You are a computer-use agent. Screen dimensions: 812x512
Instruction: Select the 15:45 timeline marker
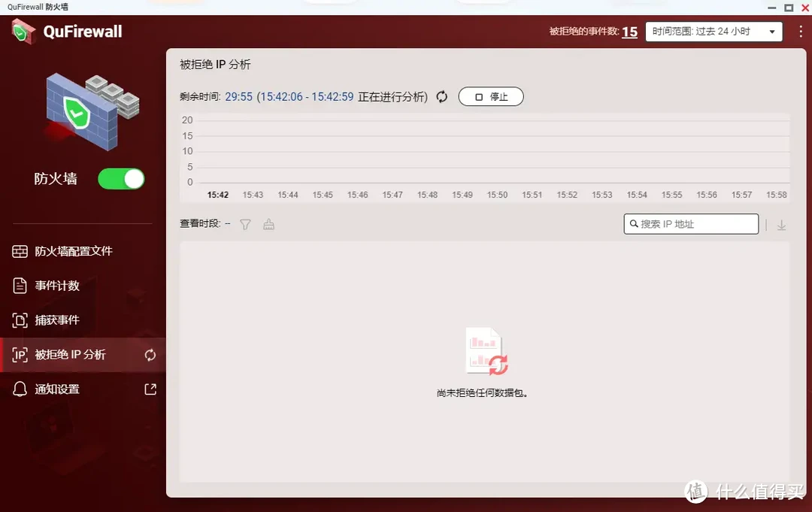(x=323, y=195)
